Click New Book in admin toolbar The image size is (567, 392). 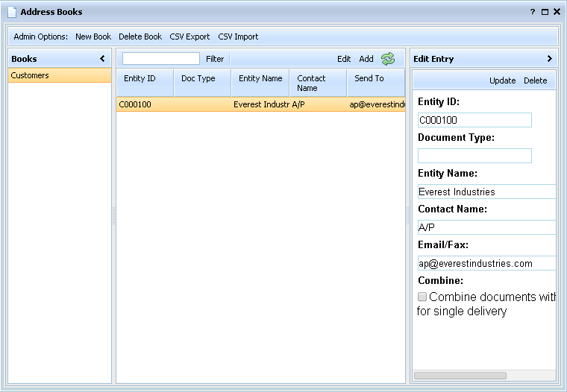click(93, 37)
